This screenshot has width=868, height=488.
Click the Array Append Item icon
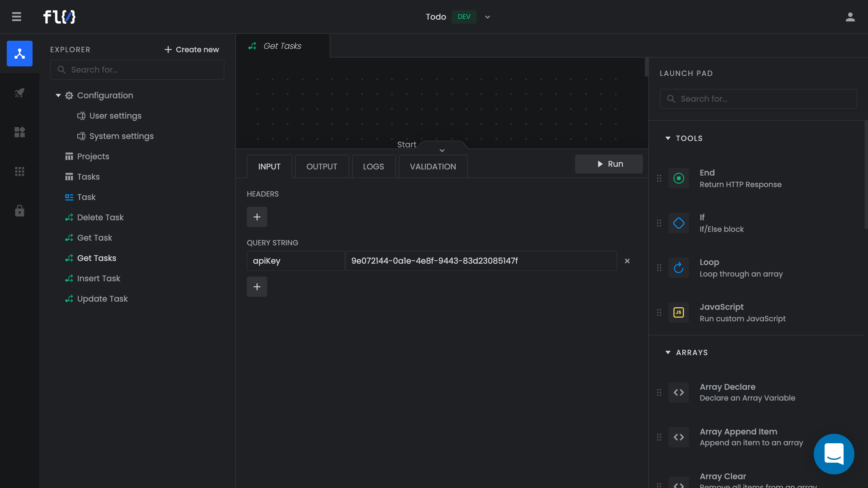679,437
